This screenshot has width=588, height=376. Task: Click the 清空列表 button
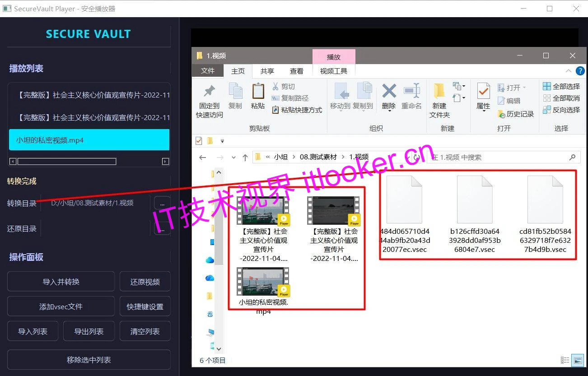point(145,331)
